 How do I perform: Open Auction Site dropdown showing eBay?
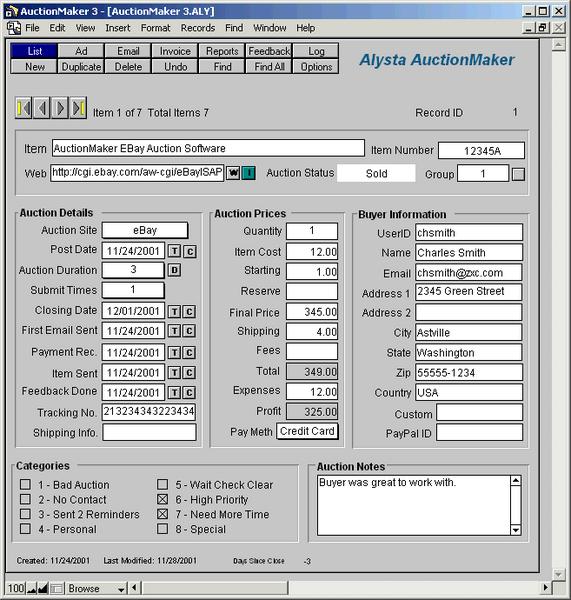pos(145,230)
